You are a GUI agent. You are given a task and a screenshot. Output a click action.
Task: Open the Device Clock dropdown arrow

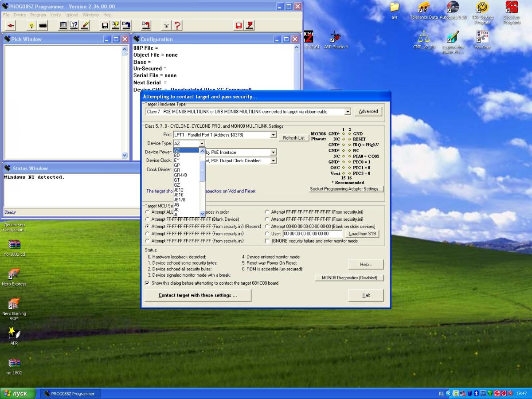[x=273, y=160]
